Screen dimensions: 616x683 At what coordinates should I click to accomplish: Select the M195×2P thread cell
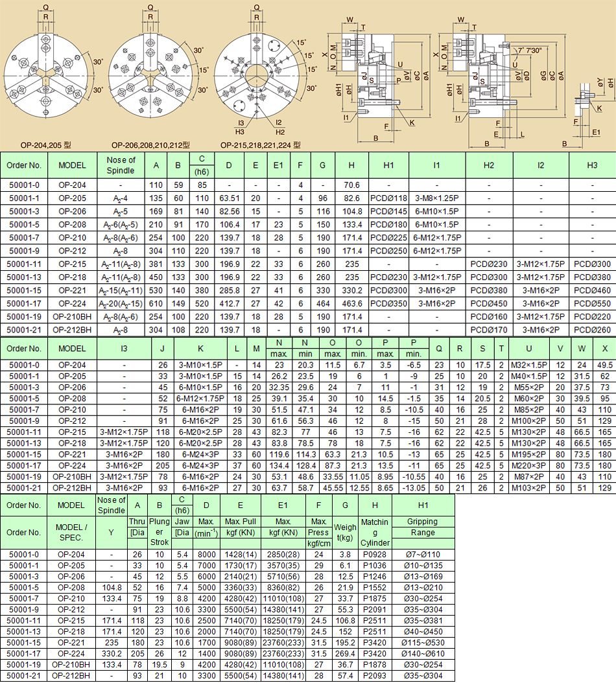coord(529,454)
